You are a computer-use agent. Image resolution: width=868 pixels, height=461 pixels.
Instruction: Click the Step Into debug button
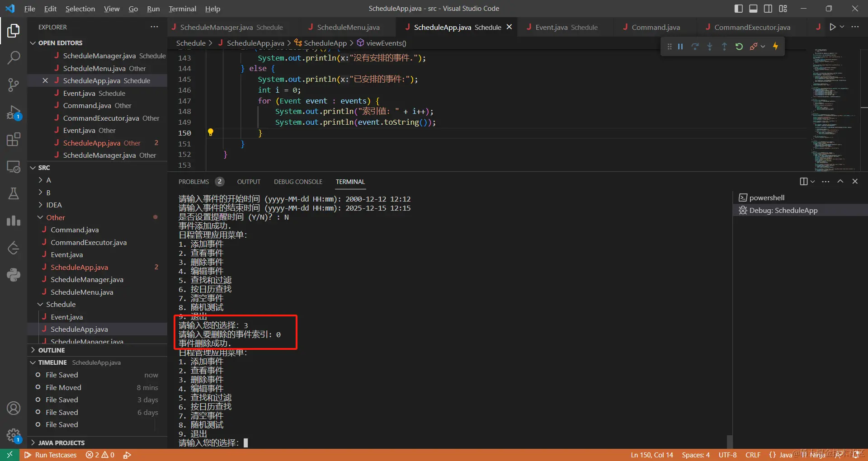[710, 47]
